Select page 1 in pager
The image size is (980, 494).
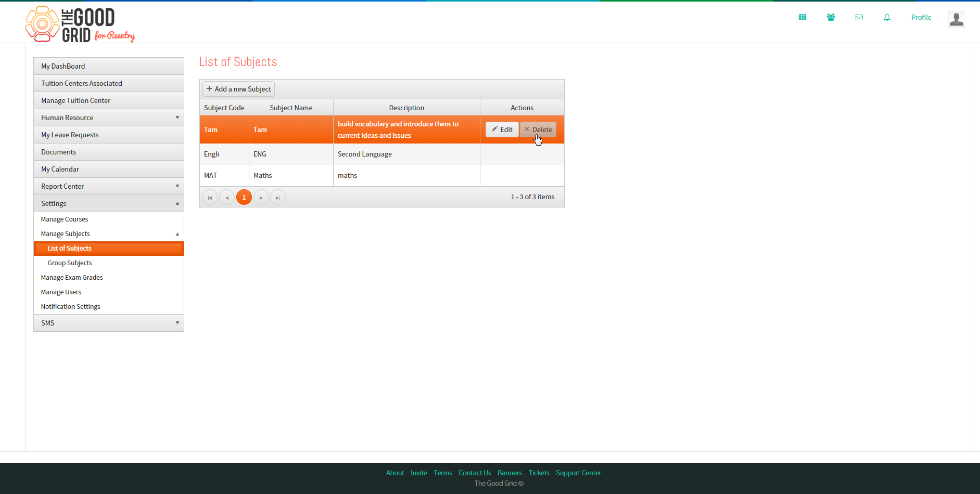[244, 198]
